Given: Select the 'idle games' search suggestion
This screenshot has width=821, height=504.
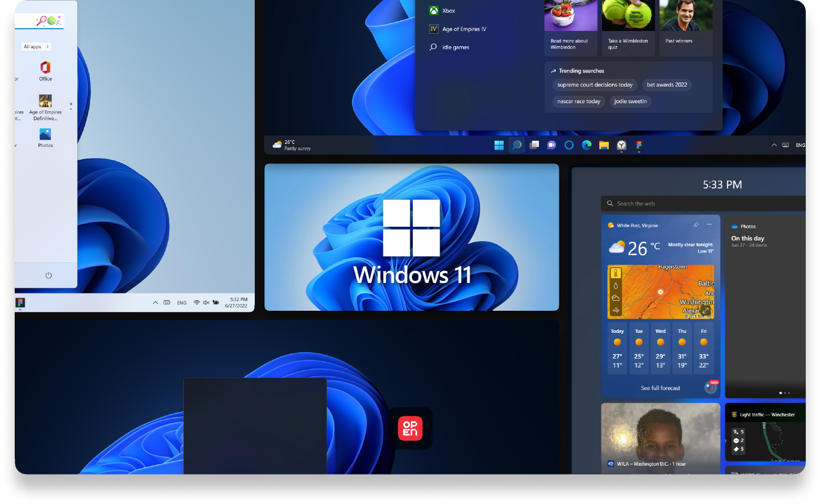Looking at the screenshot, I should tap(450, 47).
